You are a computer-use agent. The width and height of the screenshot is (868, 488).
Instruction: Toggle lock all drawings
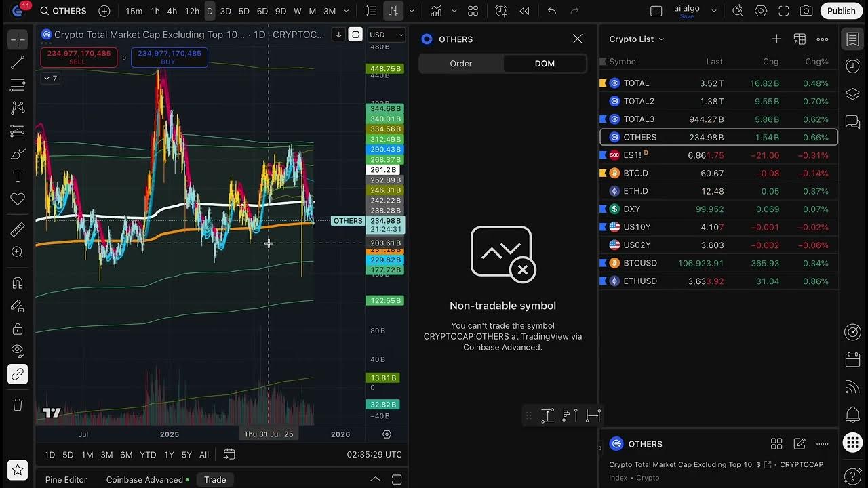[x=17, y=329]
